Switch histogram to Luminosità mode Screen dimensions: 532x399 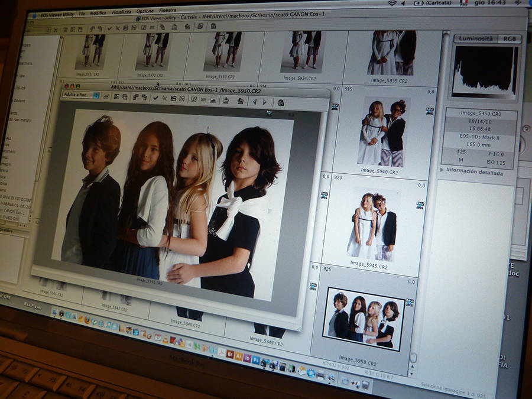coord(476,38)
